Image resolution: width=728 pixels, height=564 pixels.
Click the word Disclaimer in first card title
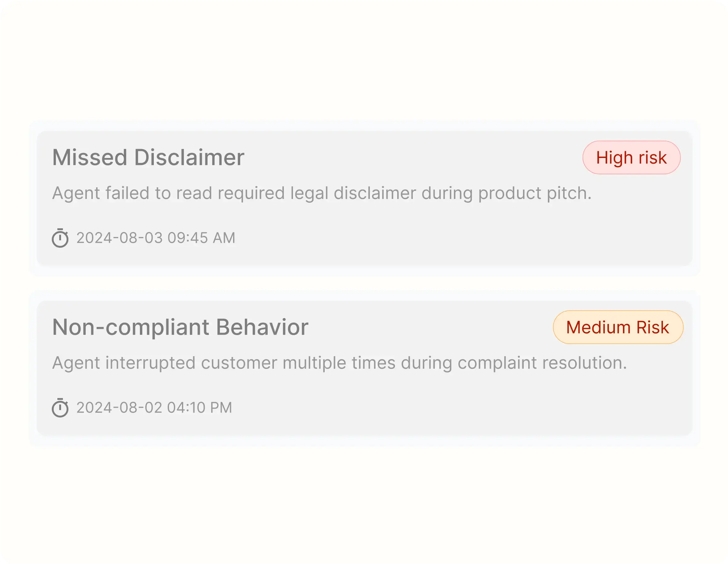189,157
